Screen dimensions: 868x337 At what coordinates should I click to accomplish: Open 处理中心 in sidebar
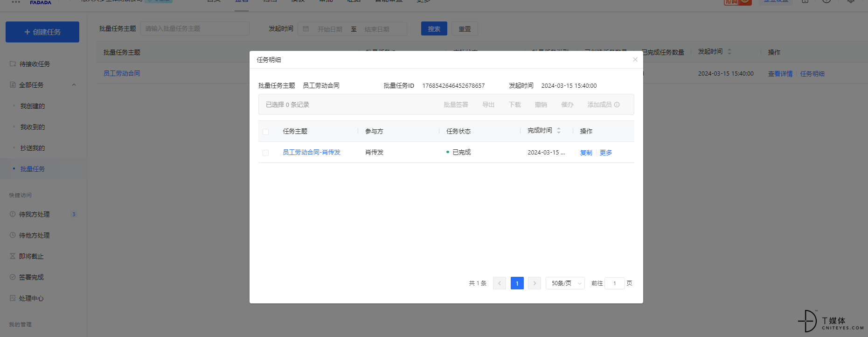[x=31, y=298]
